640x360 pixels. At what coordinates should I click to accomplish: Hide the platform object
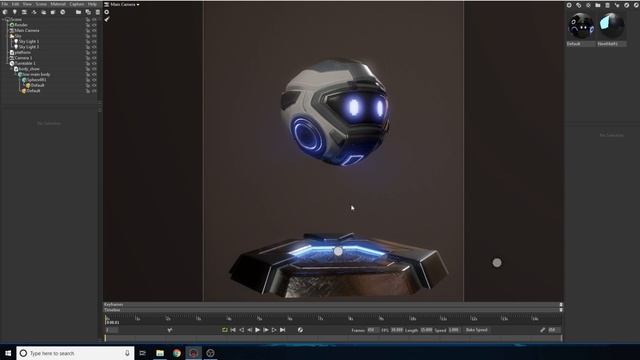point(94,52)
